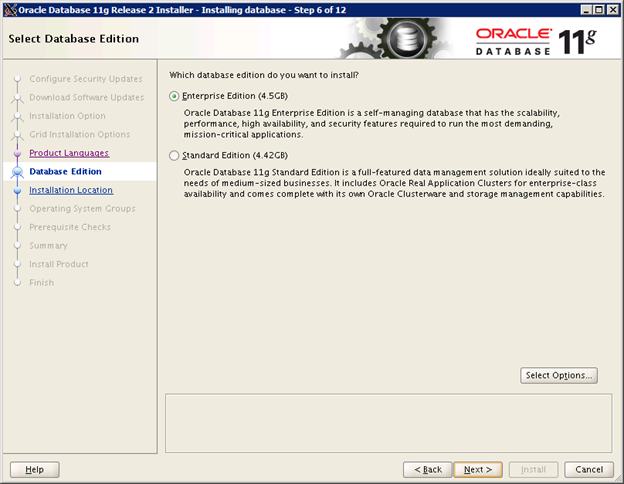Image resolution: width=624 pixels, height=484 pixels.
Task: Click the disabled Install button
Action: [x=533, y=470]
